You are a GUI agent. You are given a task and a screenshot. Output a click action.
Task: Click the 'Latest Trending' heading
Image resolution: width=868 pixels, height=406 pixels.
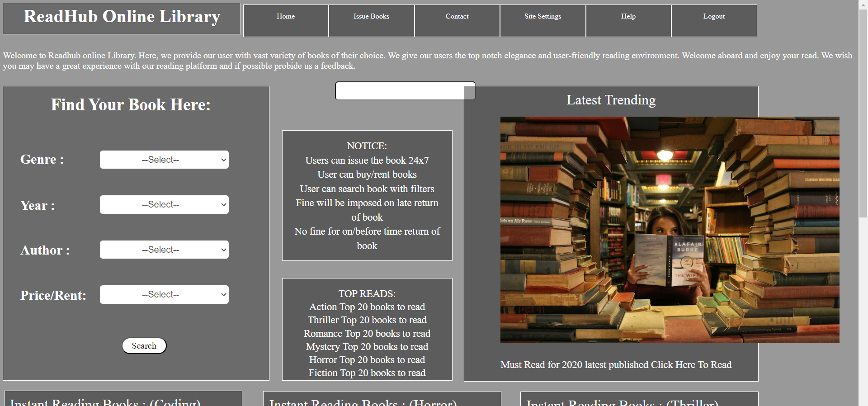pos(611,100)
